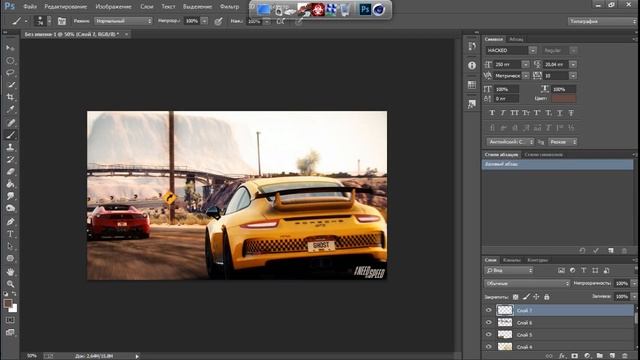Click the foreground color swatch

click(x=7, y=304)
